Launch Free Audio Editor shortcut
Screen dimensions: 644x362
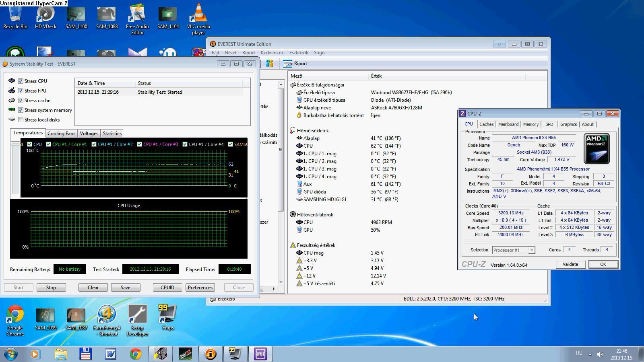(x=137, y=19)
